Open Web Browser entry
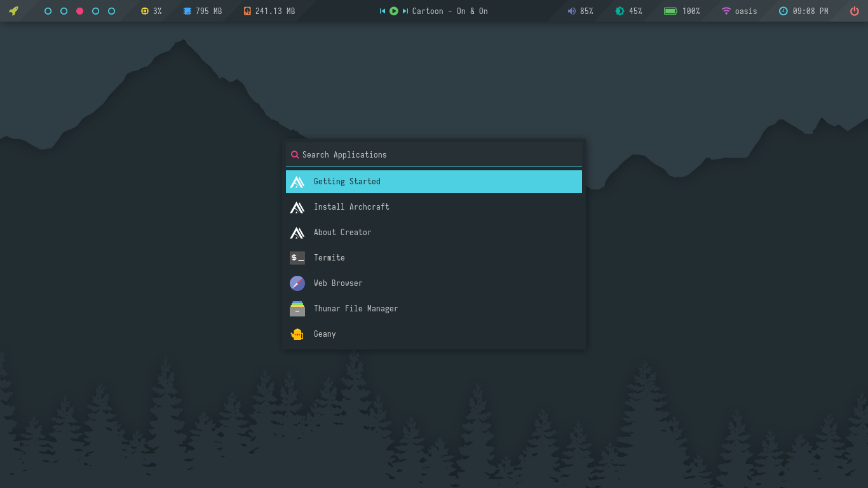Screen dimensions: 868x488 [434, 283]
